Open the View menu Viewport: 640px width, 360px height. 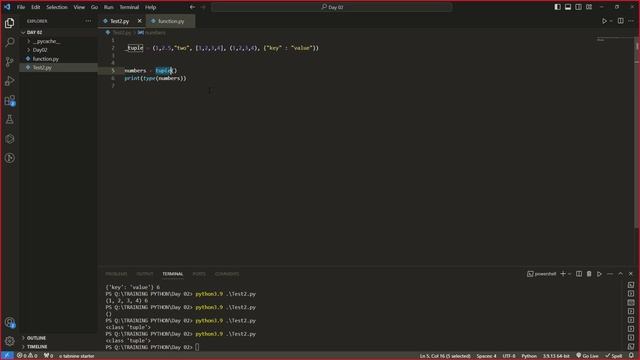coord(79,7)
